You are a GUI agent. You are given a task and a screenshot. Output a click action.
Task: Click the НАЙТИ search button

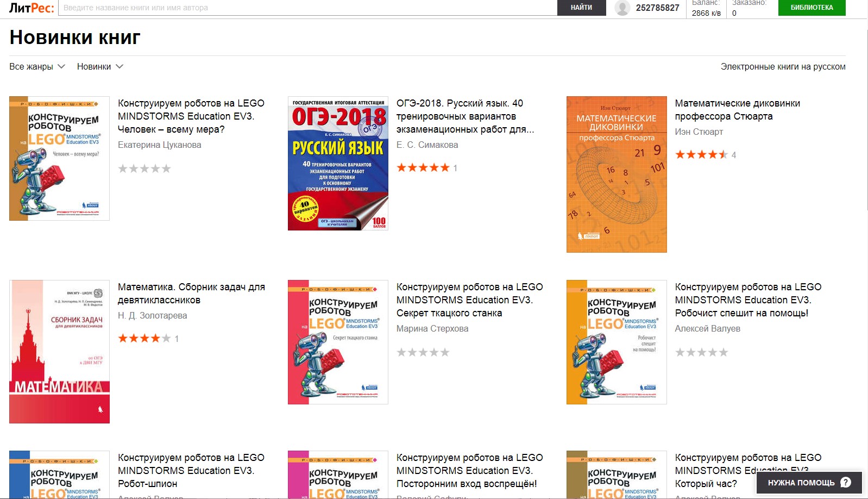tap(581, 8)
